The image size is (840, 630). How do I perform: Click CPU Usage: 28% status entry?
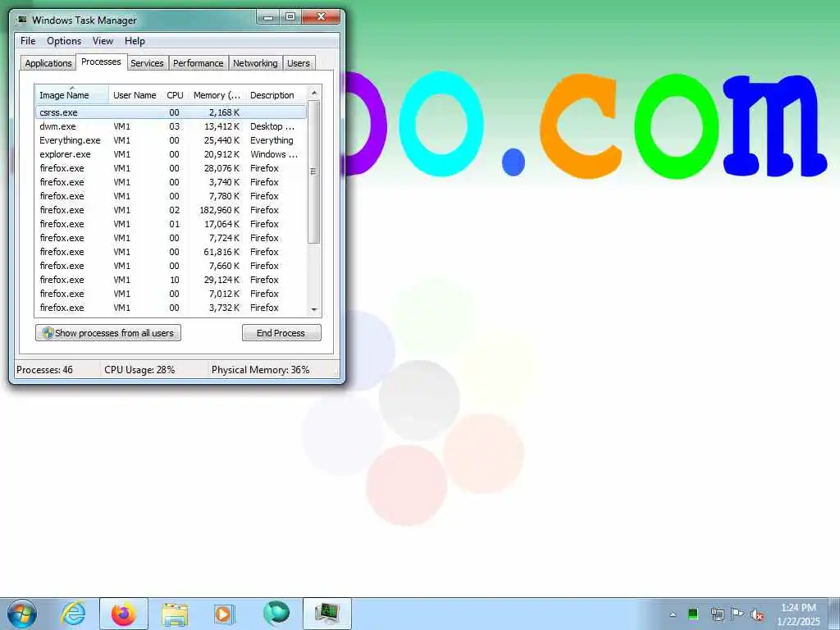pos(139,370)
